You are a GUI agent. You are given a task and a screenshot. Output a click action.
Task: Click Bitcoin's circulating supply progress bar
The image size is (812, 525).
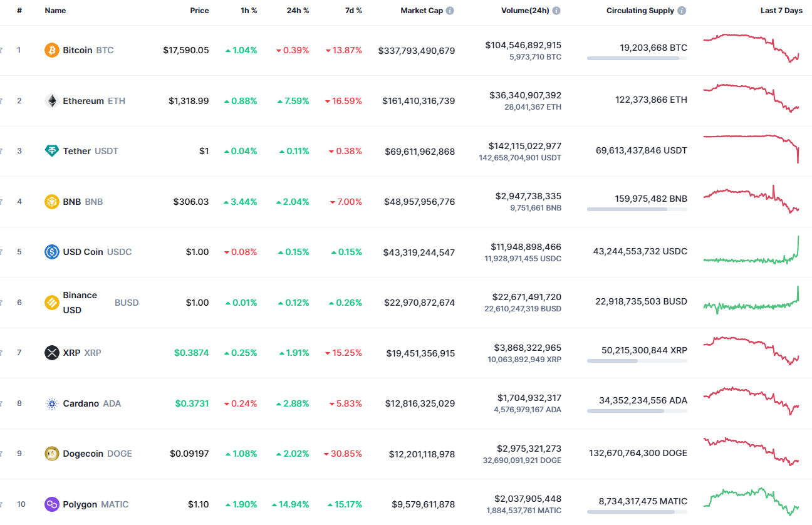[637, 58]
